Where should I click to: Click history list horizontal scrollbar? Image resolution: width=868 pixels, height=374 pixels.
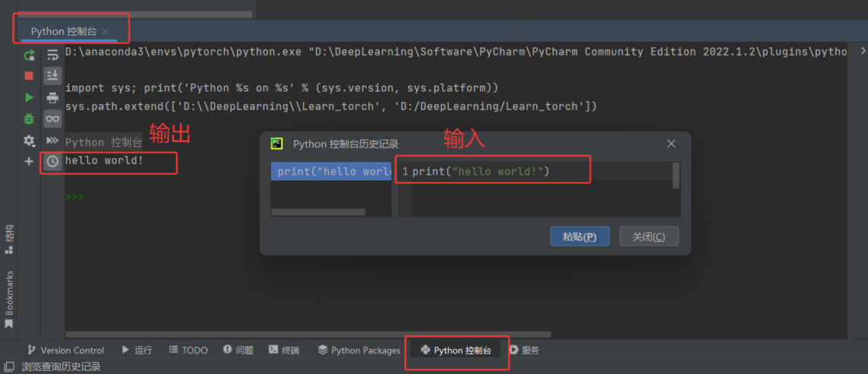pyautogui.click(x=317, y=211)
